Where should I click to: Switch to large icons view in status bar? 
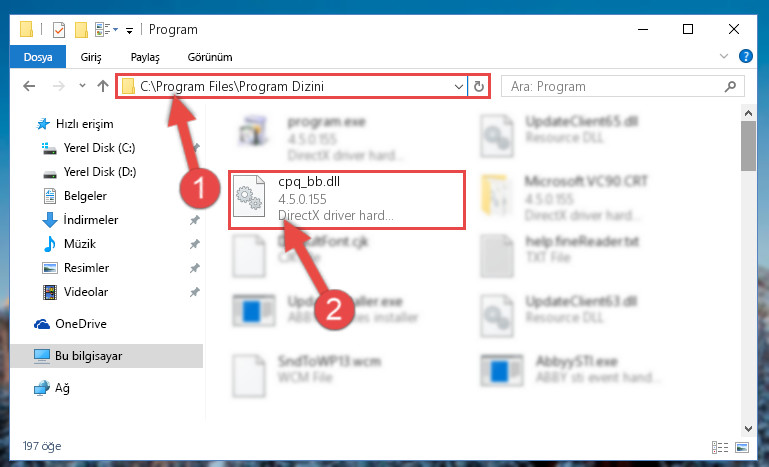(x=742, y=447)
